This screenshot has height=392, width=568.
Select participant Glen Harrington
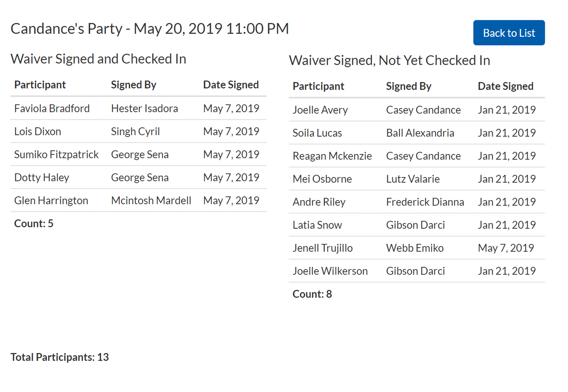tap(51, 200)
